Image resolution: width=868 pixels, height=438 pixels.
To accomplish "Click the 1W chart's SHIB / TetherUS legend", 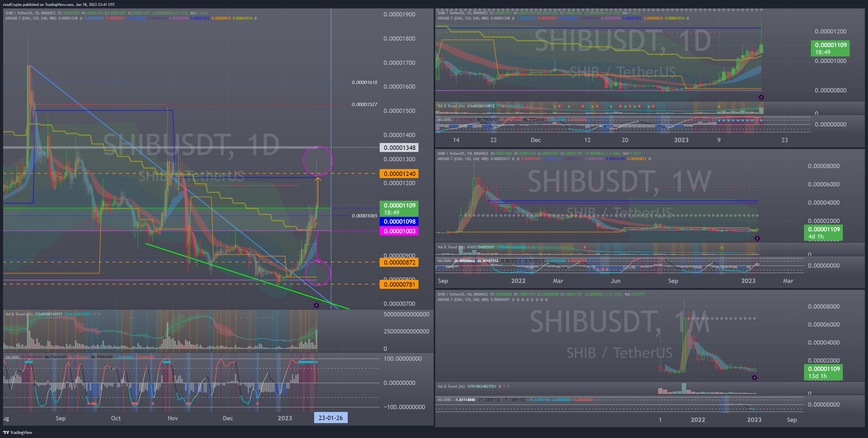I will pyautogui.click(x=463, y=154).
